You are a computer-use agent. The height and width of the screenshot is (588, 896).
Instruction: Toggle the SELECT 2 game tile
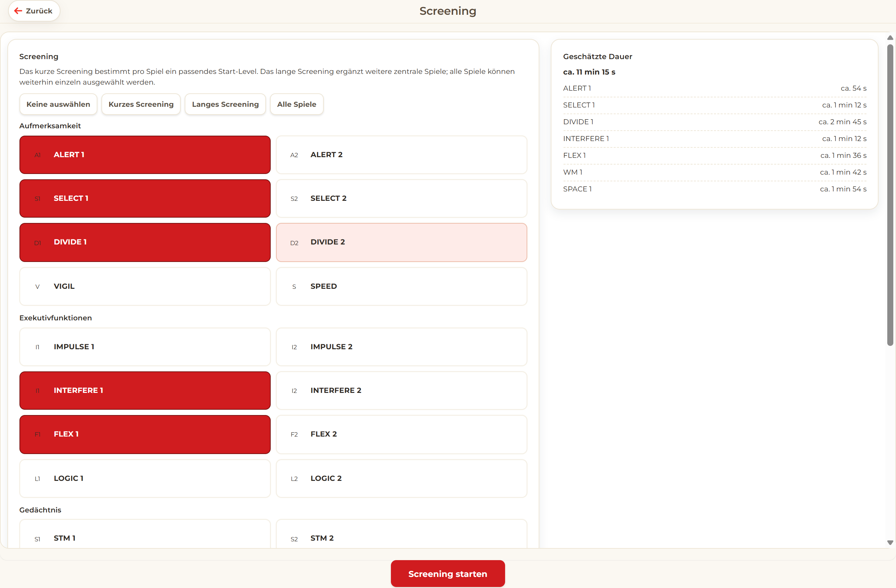pyautogui.click(x=402, y=198)
